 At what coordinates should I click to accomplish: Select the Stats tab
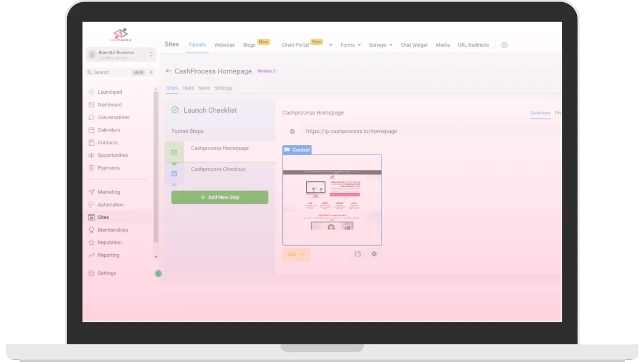tap(188, 88)
